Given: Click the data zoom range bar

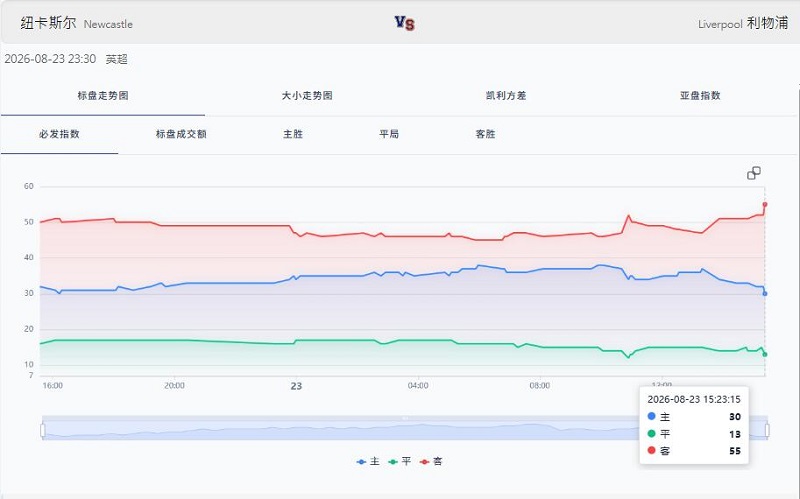Looking at the screenshot, I should (405, 428).
